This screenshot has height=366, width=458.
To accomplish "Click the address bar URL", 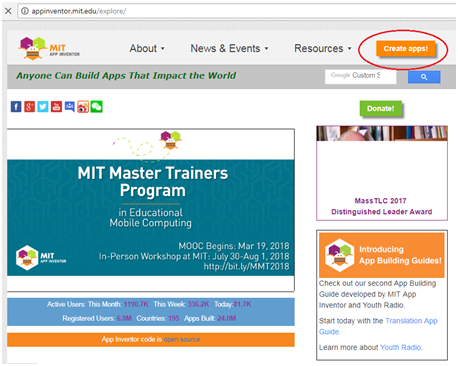I will pyautogui.click(x=79, y=11).
